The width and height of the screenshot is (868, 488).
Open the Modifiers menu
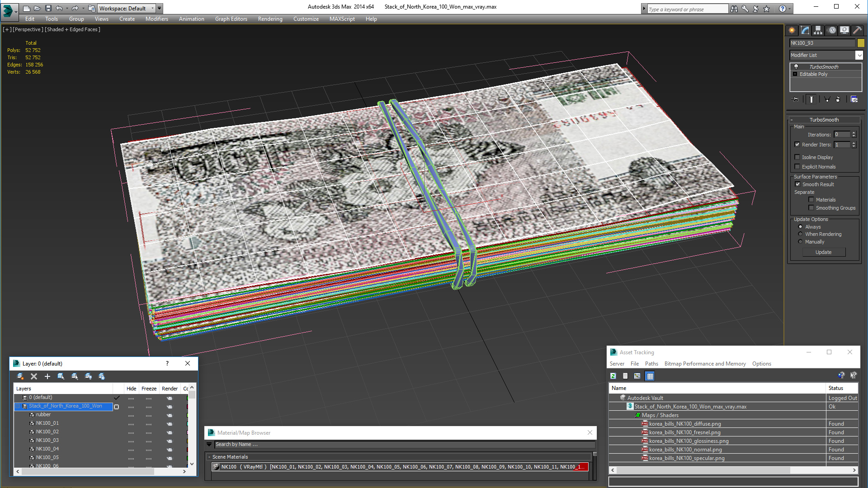click(157, 19)
